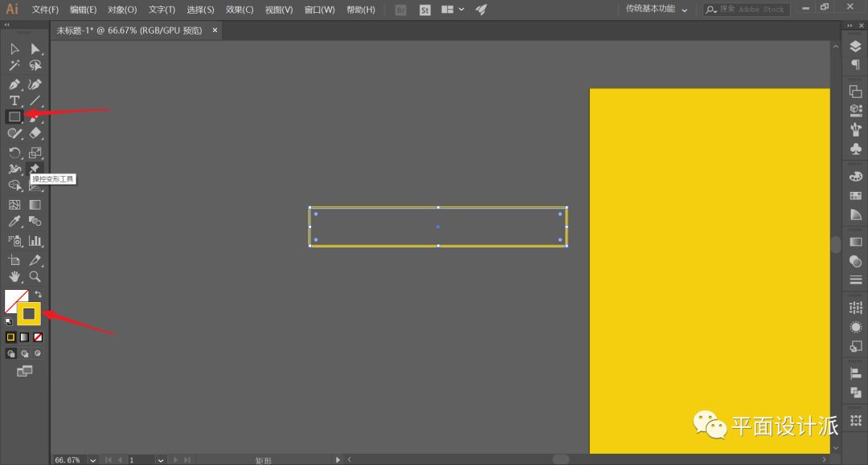Open the 效果(C) menu
Image resolution: width=868 pixels, height=465 pixels.
click(x=239, y=10)
